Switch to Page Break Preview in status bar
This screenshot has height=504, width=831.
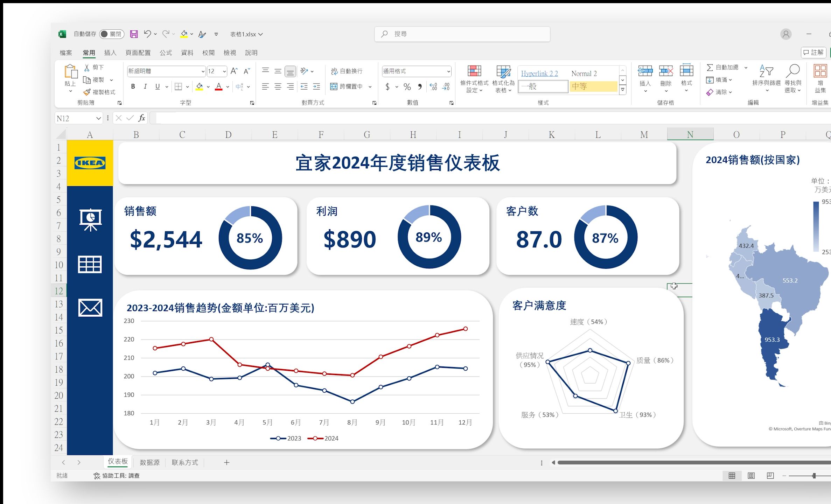[x=770, y=476]
